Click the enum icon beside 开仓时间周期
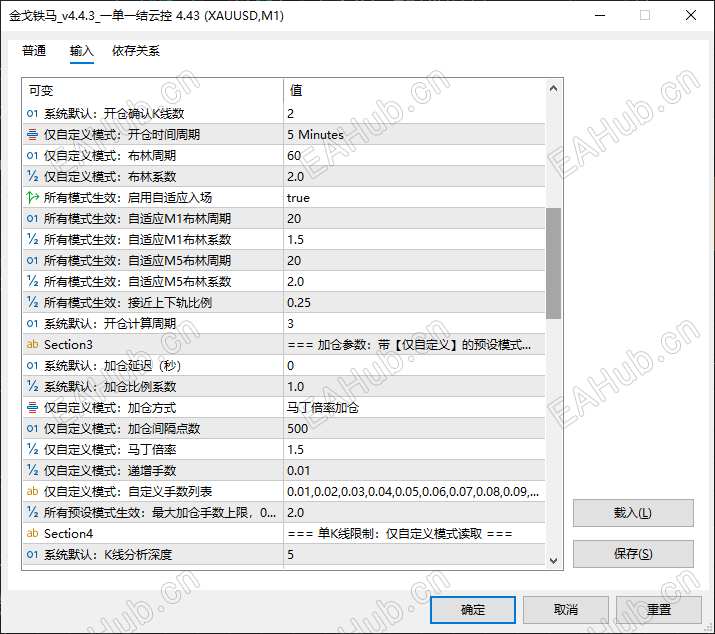The height and width of the screenshot is (634, 715). 32,135
